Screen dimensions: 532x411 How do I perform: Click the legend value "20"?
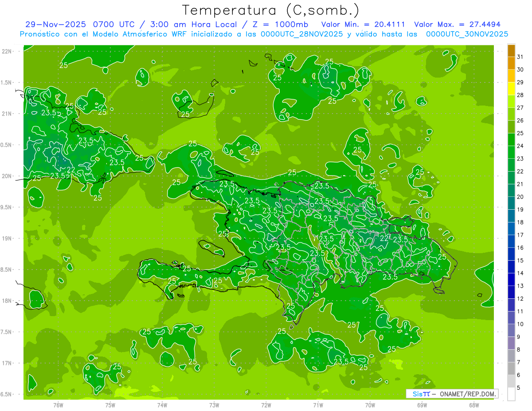pyautogui.click(x=520, y=197)
